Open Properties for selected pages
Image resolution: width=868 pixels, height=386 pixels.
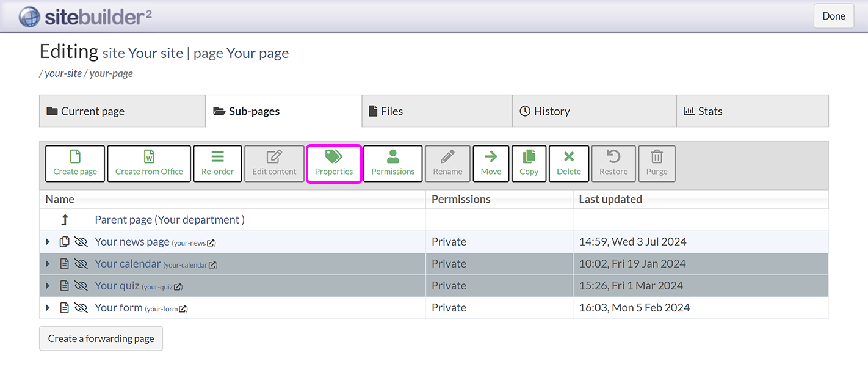[x=334, y=164]
